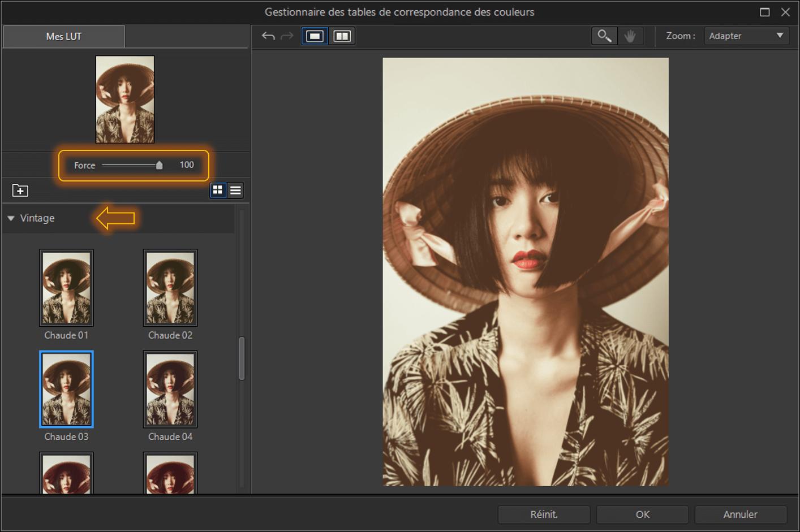Collapse the Vintage category
800x532 pixels.
coord(11,218)
